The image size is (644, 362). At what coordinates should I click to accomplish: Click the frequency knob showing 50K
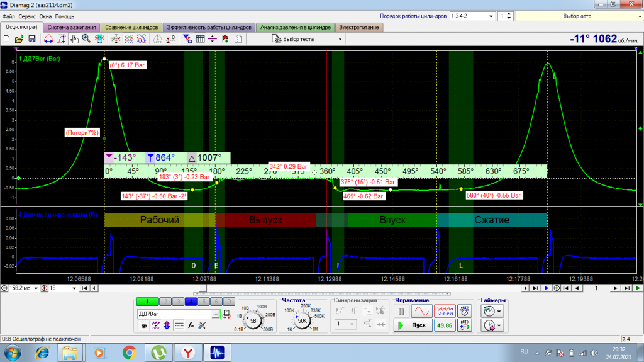[303, 321]
